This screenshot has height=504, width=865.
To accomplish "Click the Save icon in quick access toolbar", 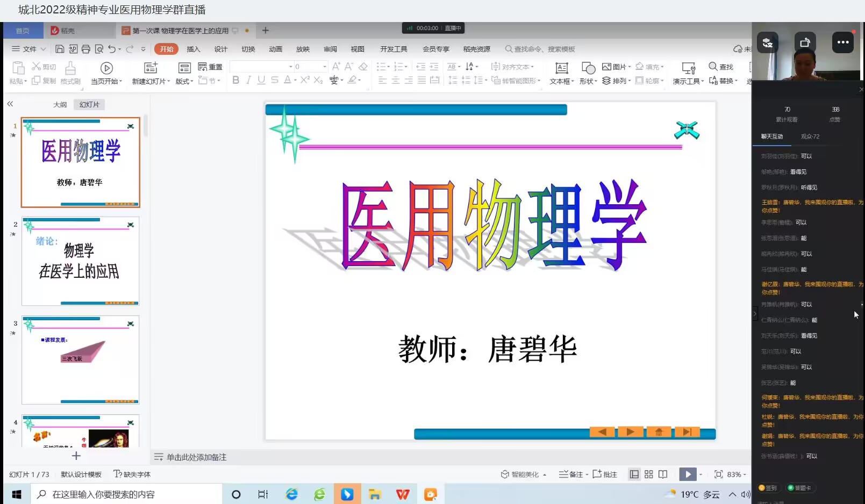I will pos(60,49).
